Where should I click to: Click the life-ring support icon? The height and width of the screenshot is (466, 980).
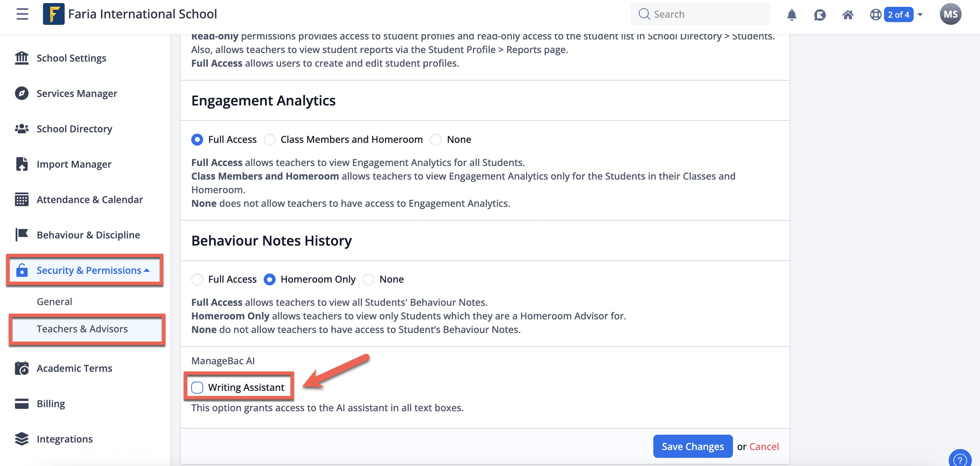tap(876, 15)
